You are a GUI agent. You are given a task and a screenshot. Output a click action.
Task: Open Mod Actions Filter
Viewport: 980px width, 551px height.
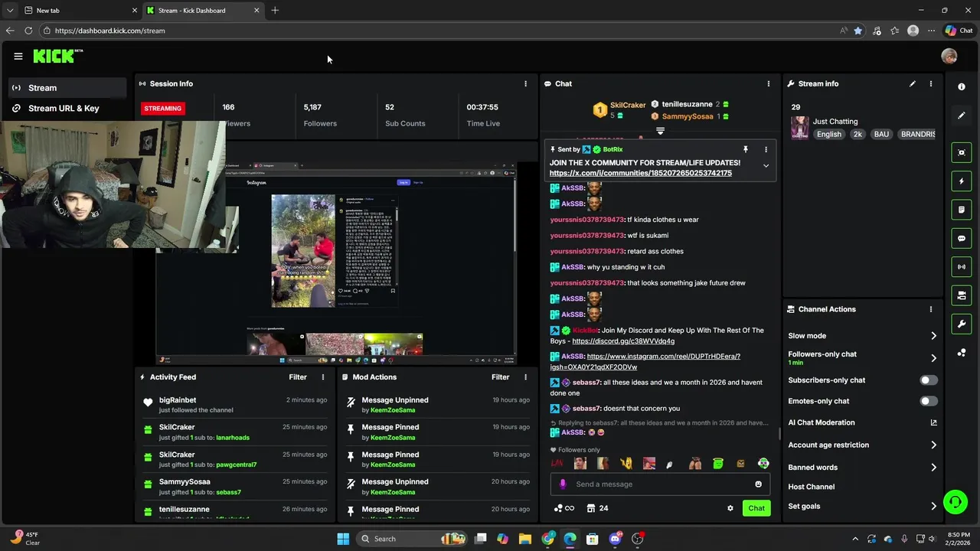(500, 377)
